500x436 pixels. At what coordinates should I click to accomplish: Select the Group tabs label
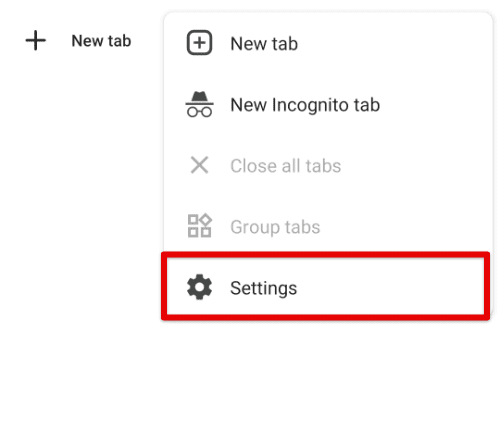pos(275,227)
